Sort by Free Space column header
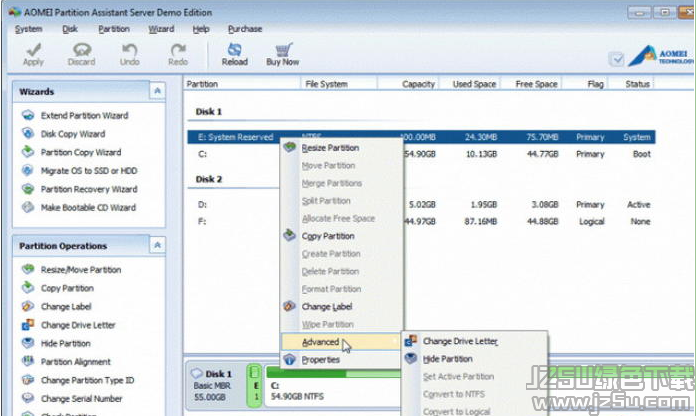Image resolution: width=696 pixels, height=416 pixels. tap(531, 84)
